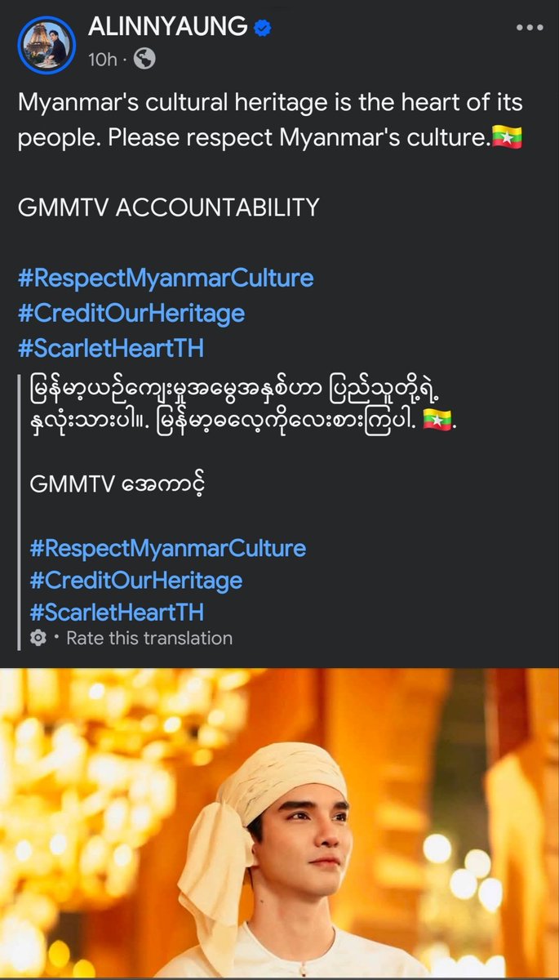Screen dimensions: 559x980
Task: Open translated #RespectMyanmarCulture hashtag
Action: click(167, 547)
